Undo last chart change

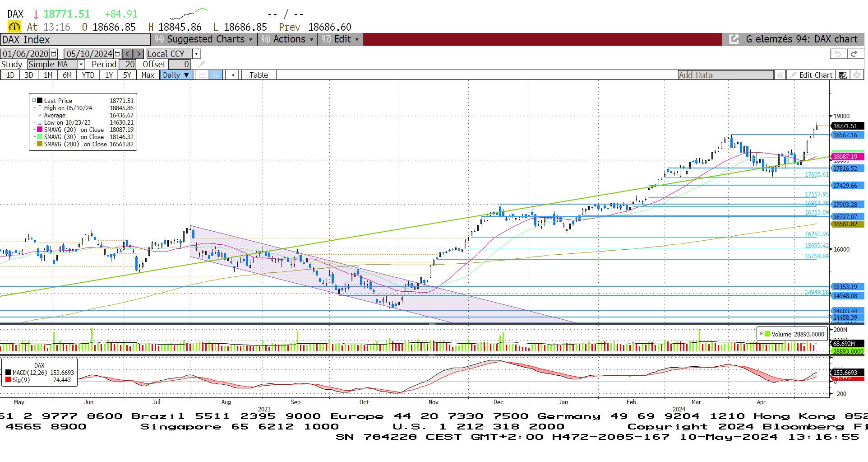point(838,54)
